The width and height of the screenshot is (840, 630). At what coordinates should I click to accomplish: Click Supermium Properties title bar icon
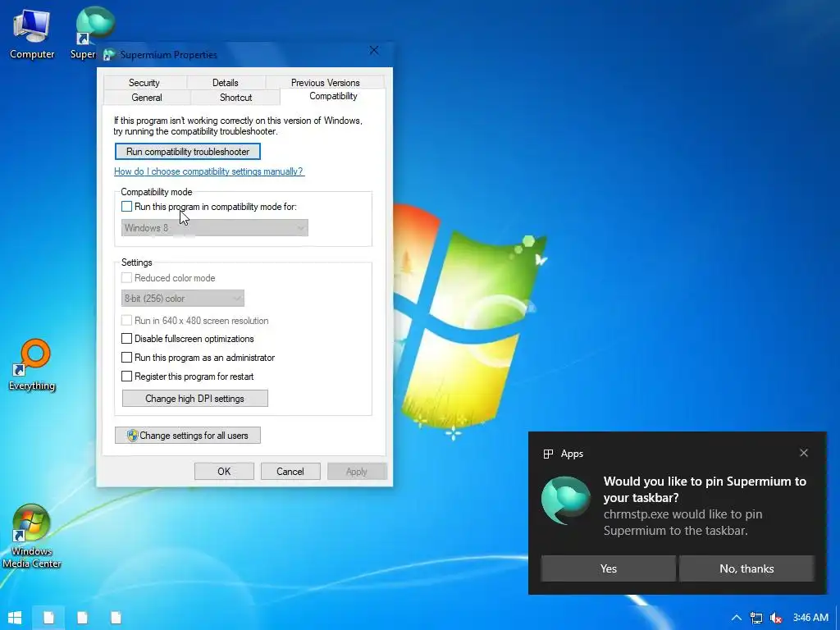coord(109,55)
